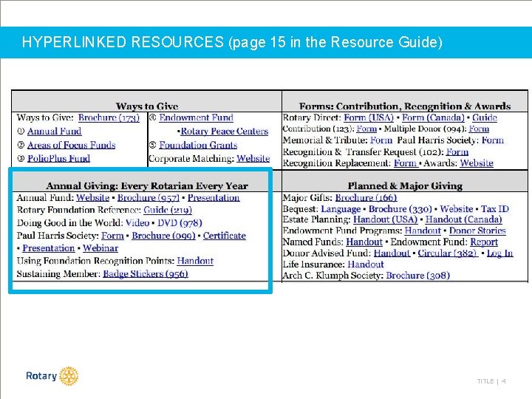The width and height of the screenshot is (532, 399).
Task: Open Paul Harris Society Brochure (099)
Action: 163,236
